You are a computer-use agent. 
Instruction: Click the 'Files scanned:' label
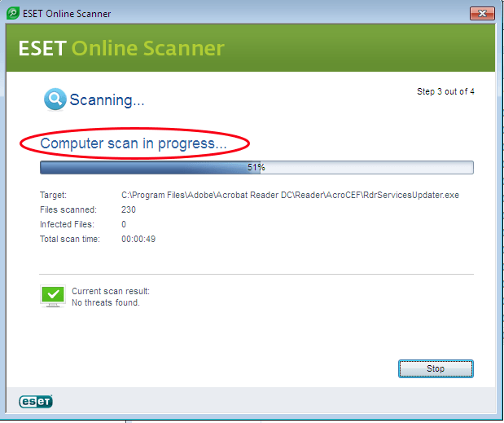click(68, 209)
